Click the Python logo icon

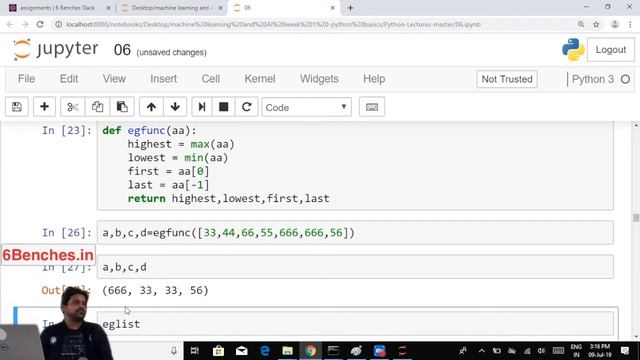coord(573,49)
